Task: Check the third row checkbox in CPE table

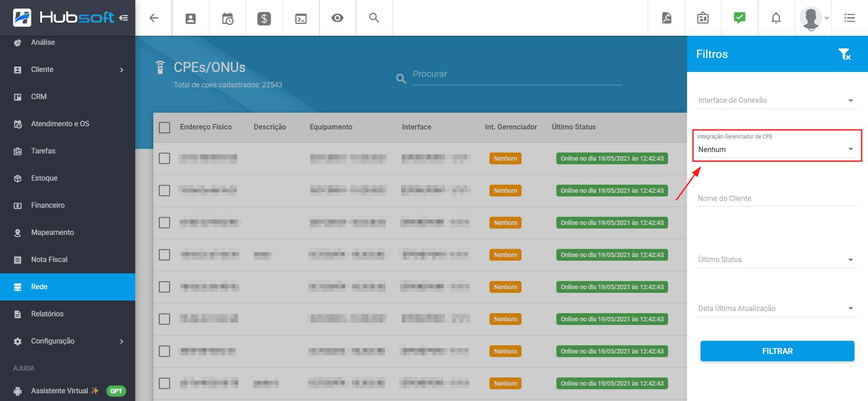Action: tap(165, 223)
